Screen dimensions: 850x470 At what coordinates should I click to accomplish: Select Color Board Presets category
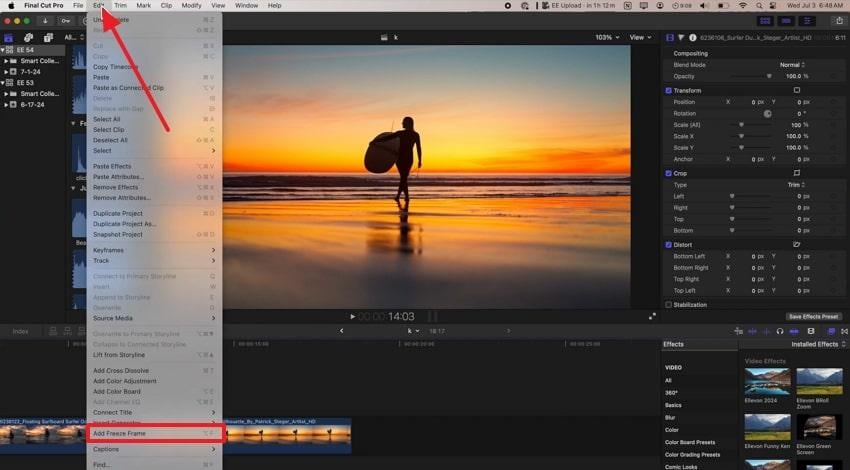point(690,442)
